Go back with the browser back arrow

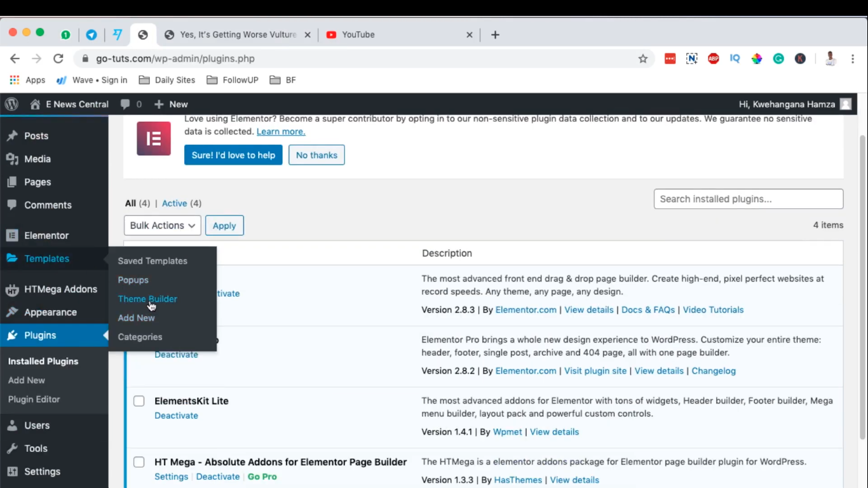15,58
